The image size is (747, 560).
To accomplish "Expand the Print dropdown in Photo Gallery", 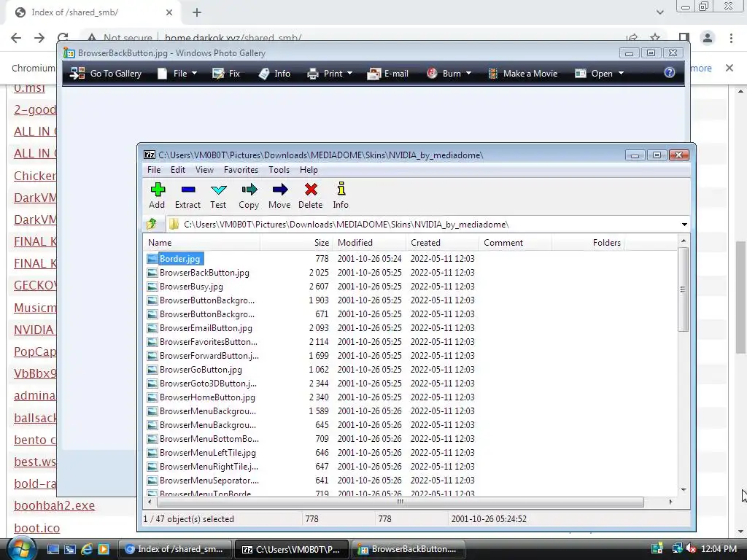I will click(349, 74).
